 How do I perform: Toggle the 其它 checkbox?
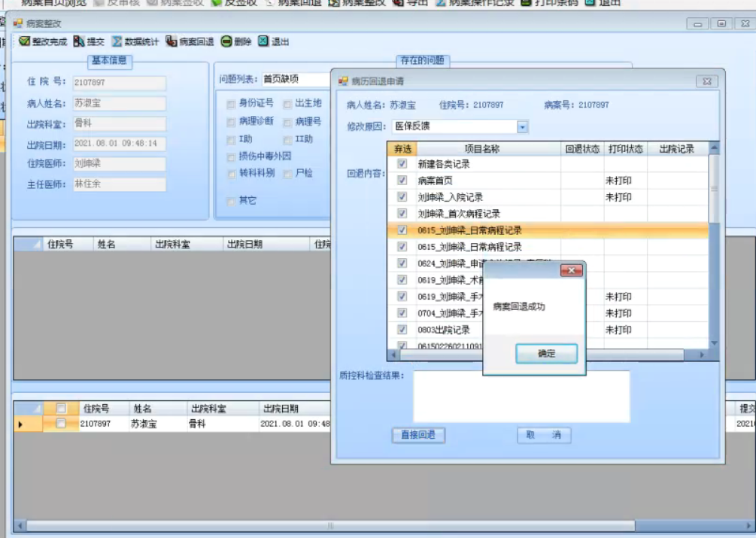pos(231,201)
